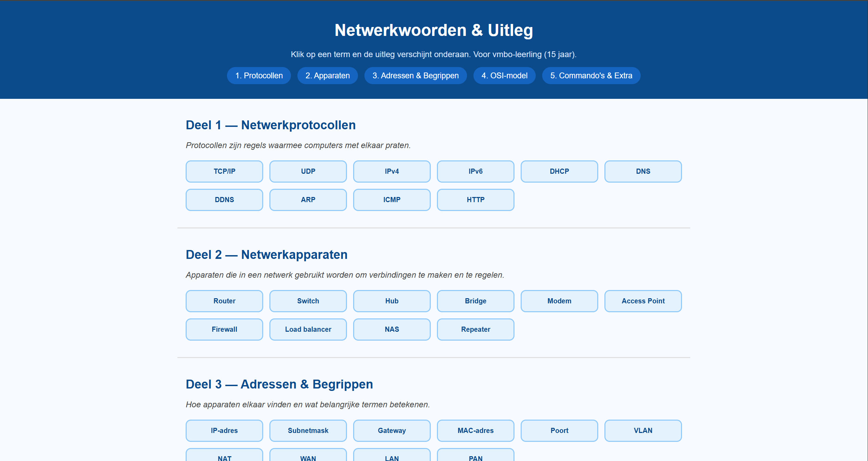Go to 3. Adressen & Begrippen section
Screen dimensions: 868x461
pyautogui.click(x=415, y=76)
